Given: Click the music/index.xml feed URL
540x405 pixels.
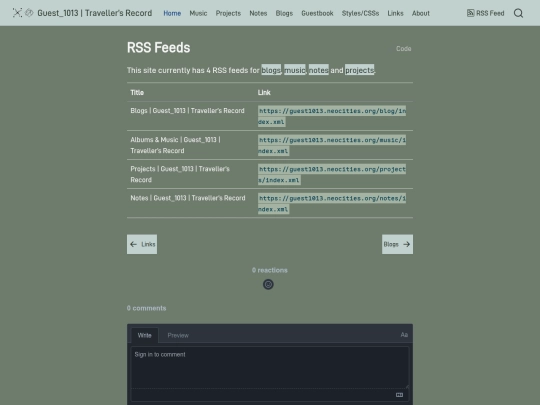Looking at the screenshot, I should pos(332,145).
